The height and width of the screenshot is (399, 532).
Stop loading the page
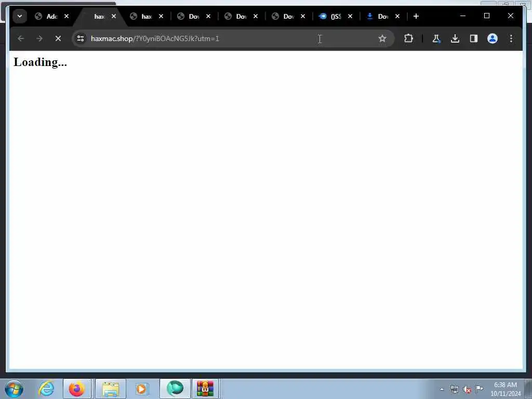(58, 38)
